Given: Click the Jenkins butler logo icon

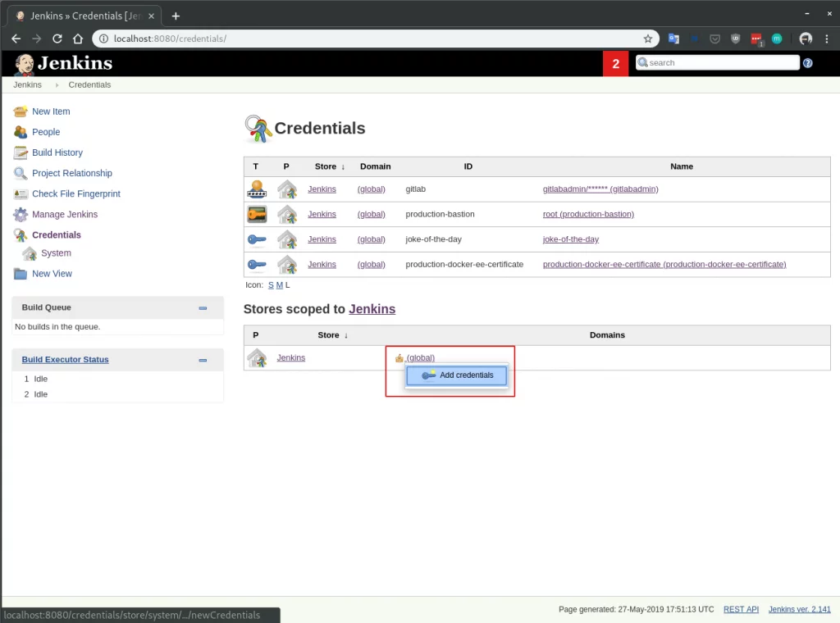Looking at the screenshot, I should 24,64.
